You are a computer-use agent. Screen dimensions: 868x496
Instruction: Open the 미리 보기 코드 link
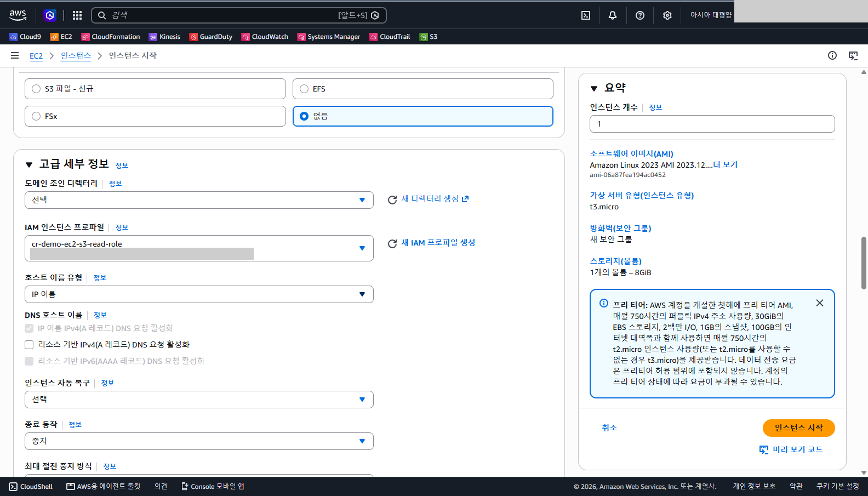coord(791,450)
